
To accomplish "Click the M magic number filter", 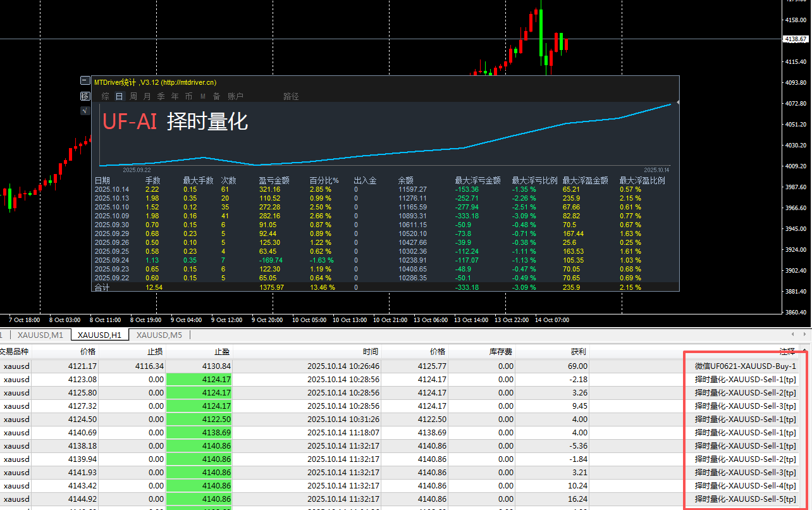I will (x=203, y=97).
